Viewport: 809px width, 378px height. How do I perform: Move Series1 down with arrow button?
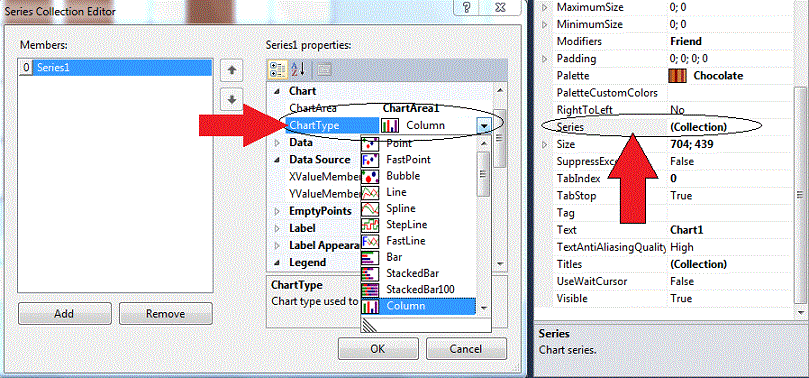(x=232, y=99)
